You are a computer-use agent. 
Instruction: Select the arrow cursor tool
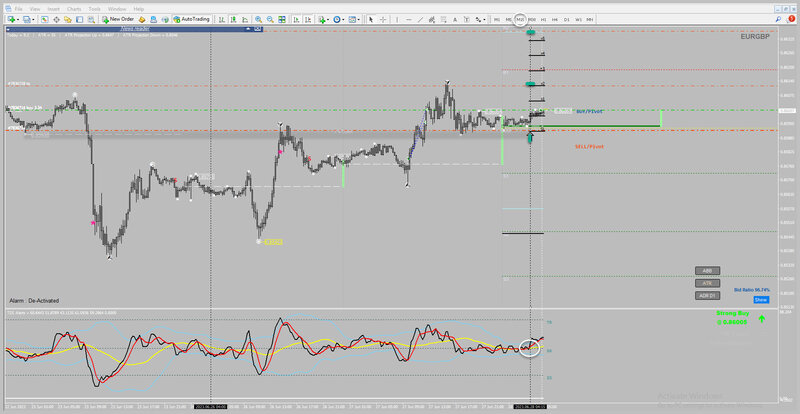[x=371, y=19]
